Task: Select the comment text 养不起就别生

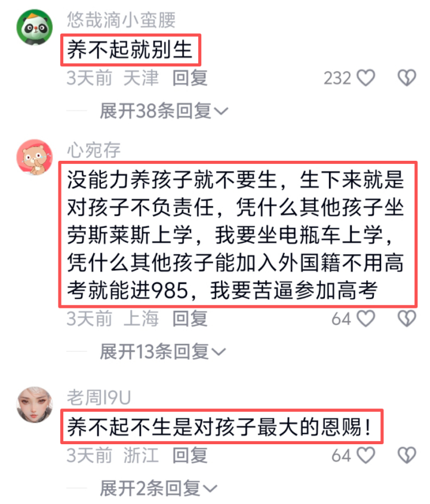Action: (x=130, y=50)
